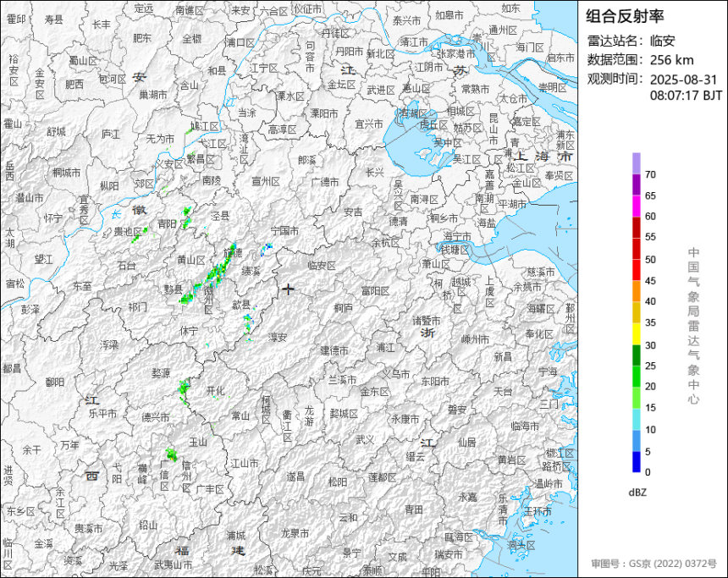Select the 桐庐 map label
This screenshot has width=728, height=578.
(344, 307)
